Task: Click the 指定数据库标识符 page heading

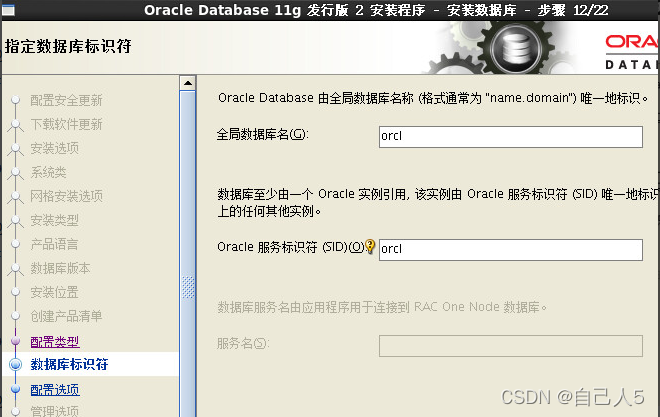Action: (68, 46)
